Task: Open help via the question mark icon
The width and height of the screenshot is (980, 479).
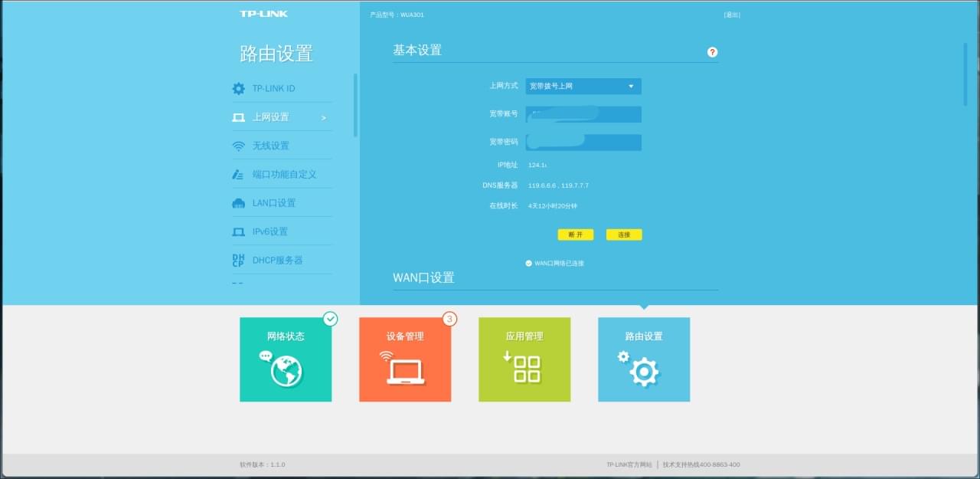Action: (712, 52)
